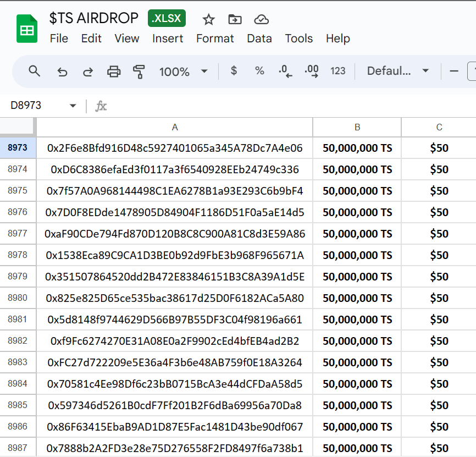The image size is (476, 457).
Task: Select the 50,000,000 TS cell in row 8985
Action: tap(357, 405)
